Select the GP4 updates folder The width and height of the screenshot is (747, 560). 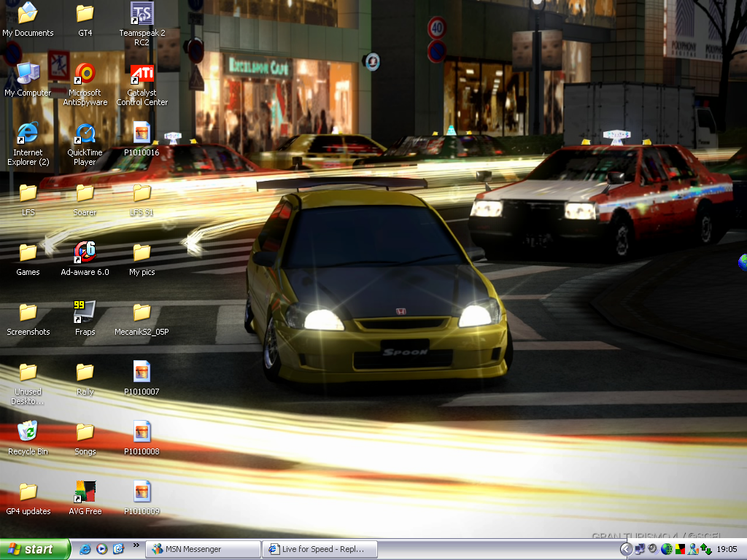tap(28, 499)
